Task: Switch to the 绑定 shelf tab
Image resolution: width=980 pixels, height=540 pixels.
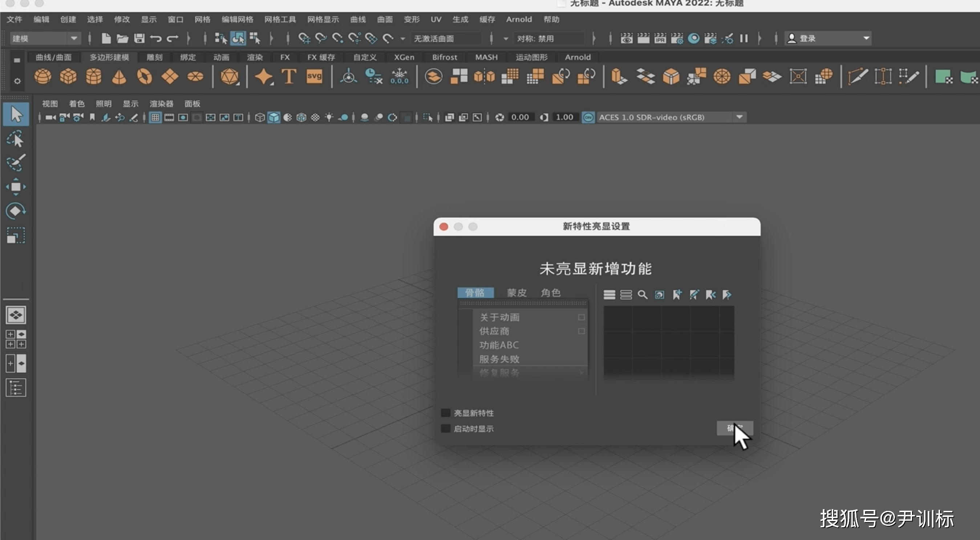Action: [x=187, y=57]
